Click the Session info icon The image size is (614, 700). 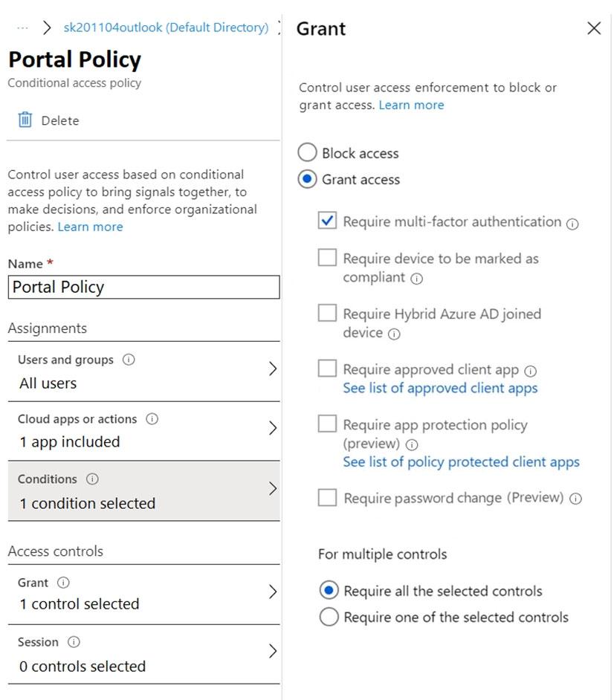point(74,642)
